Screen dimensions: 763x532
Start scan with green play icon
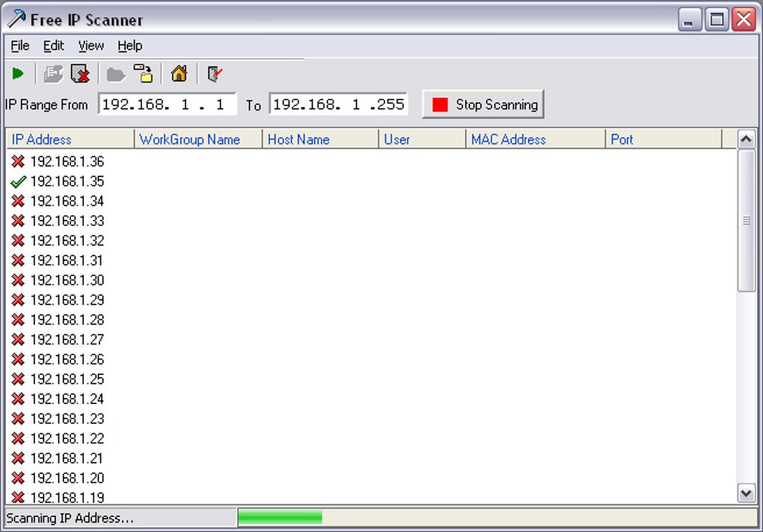tap(18, 74)
